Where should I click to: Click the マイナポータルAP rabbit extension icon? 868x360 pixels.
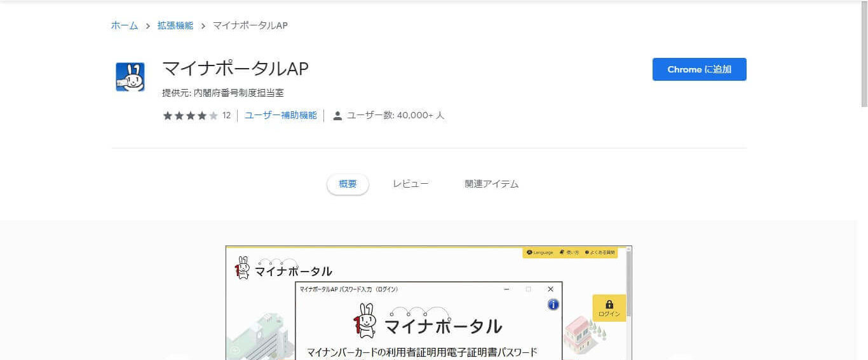(130, 77)
